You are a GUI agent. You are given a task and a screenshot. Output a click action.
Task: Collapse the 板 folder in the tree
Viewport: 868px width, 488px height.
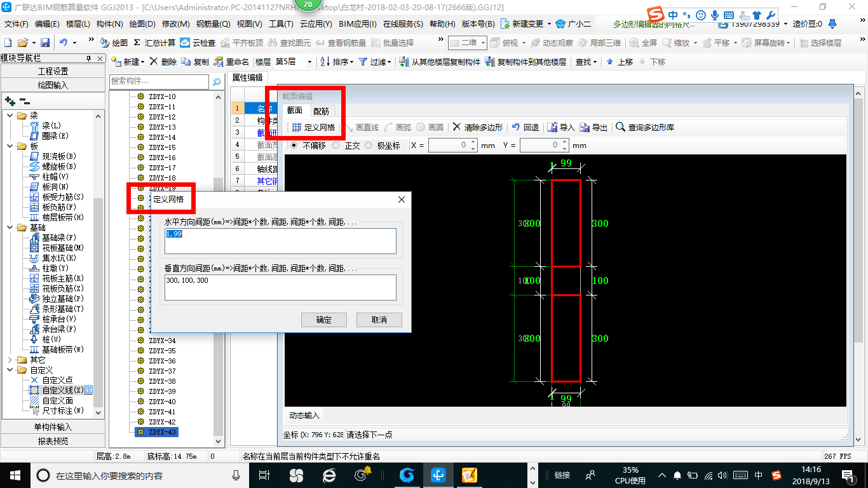coord(10,146)
